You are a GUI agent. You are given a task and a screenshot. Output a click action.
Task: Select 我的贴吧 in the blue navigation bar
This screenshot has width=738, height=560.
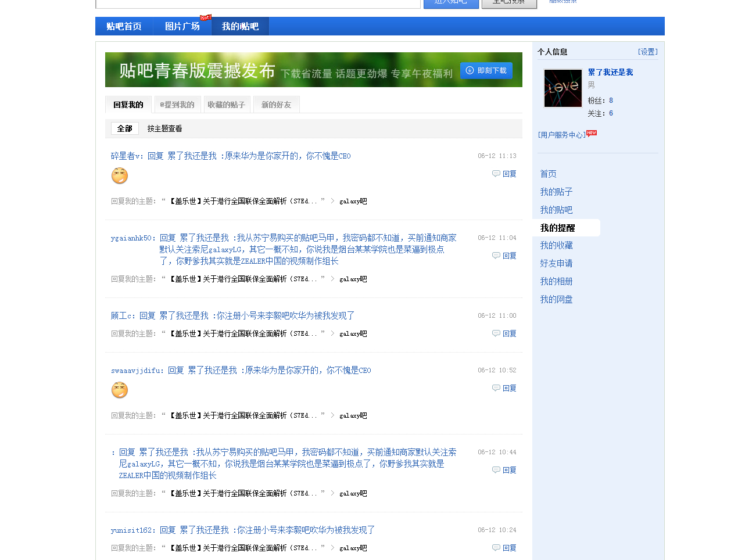pyautogui.click(x=240, y=26)
